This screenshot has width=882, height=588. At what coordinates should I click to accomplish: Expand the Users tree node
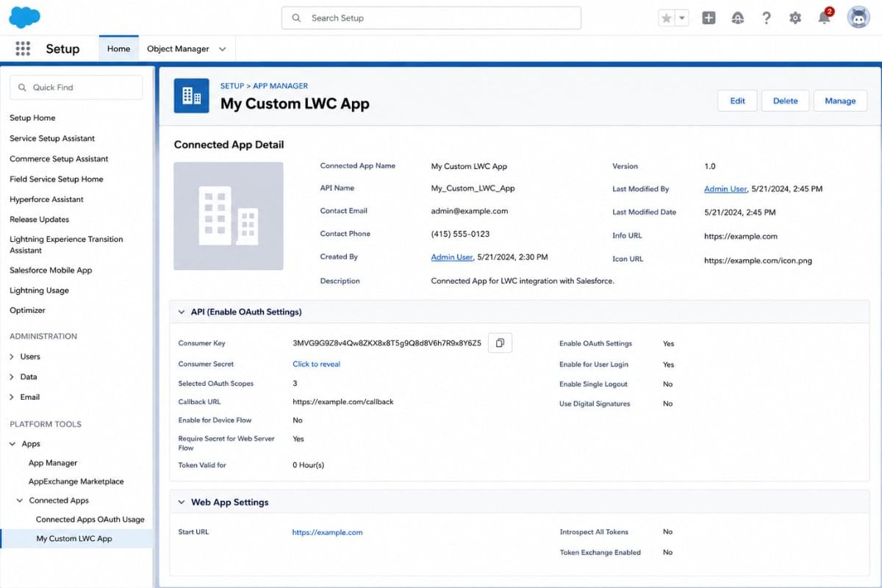(12, 356)
